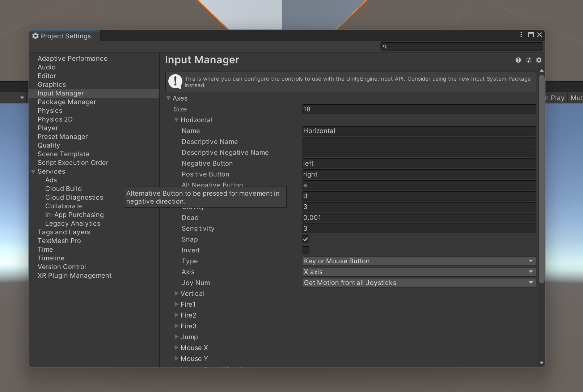Open Script Execution Order settings
The height and width of the screenshot is (392, 583).
tap(73, 163)
